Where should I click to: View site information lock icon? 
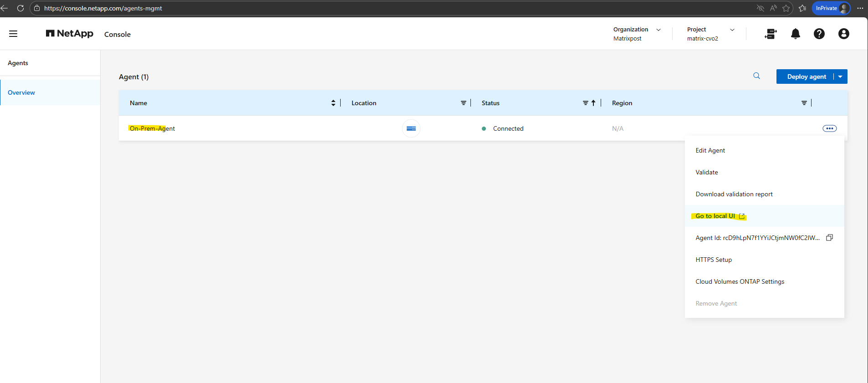37,8
